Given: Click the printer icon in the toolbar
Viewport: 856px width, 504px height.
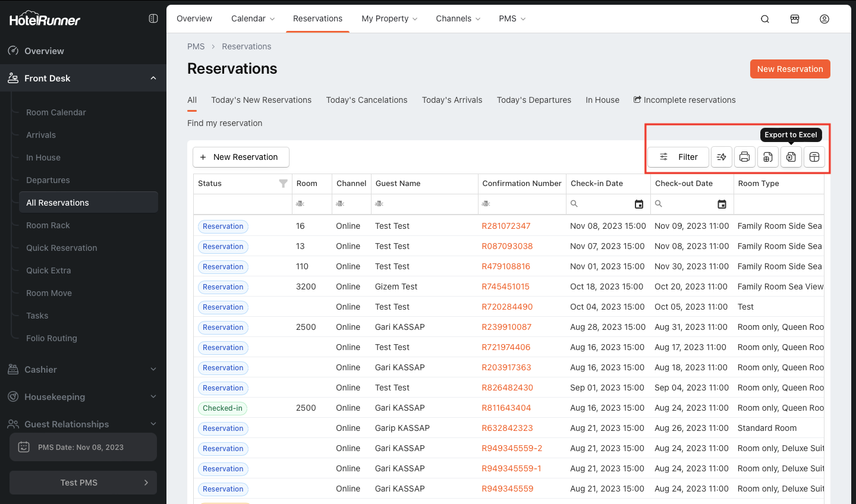Looking at the screenshot, I should (x=744, y=157).
